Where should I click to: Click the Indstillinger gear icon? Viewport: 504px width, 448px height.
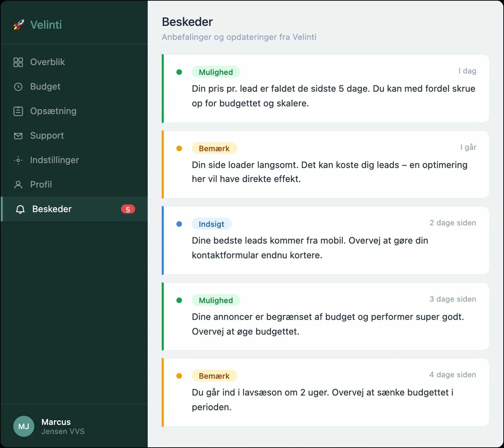pyautogui.click(x=18, y=160)
